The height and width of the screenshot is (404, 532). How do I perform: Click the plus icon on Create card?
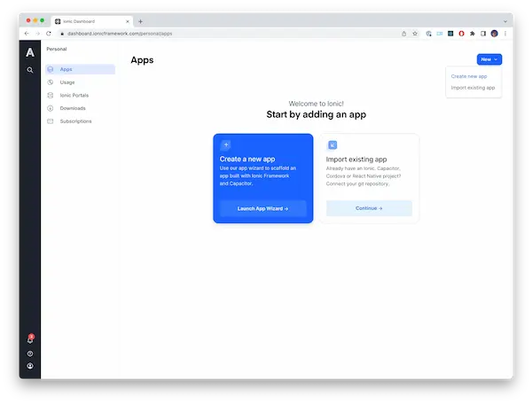(226, 144)
